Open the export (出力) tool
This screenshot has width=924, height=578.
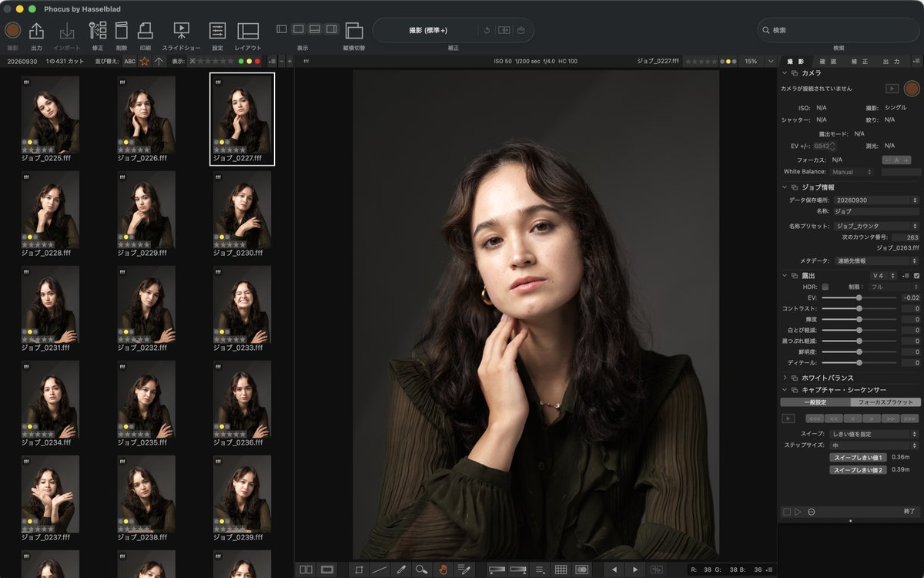point(36,30)
